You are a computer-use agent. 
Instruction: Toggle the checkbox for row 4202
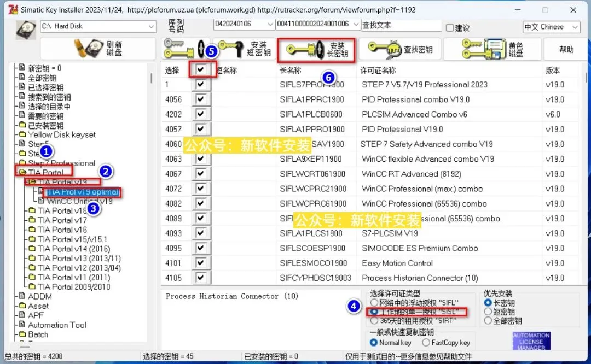pyautogui.click(x=200, y=114)
